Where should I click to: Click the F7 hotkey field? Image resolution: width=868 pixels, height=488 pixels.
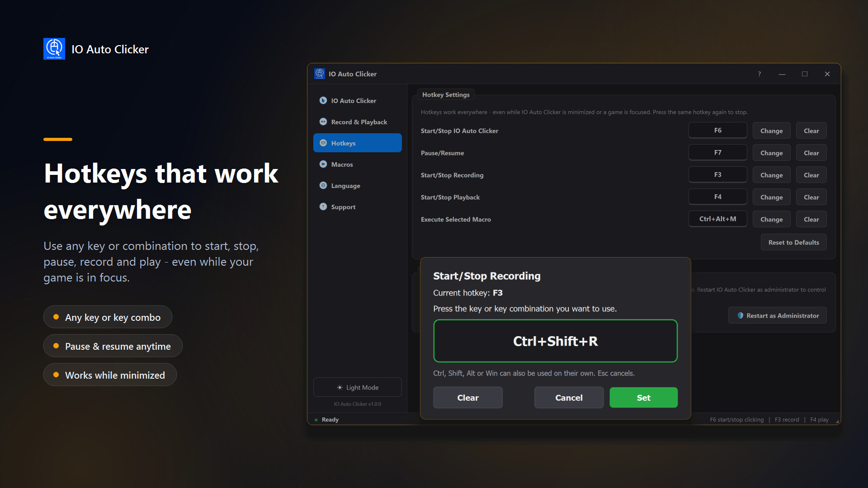click(x=718, y=152)
